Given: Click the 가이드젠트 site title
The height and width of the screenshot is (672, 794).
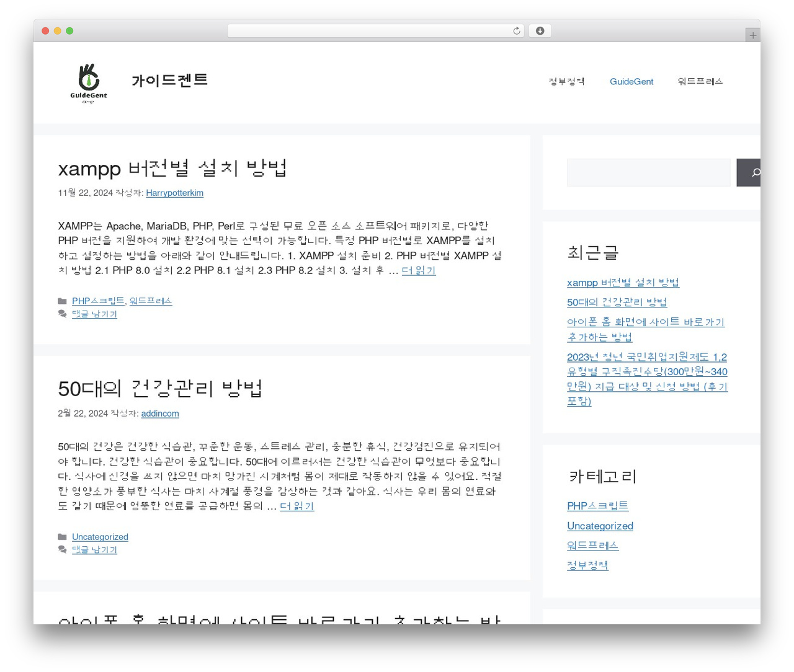Looking at the screenshot, I should click(169, 81).
